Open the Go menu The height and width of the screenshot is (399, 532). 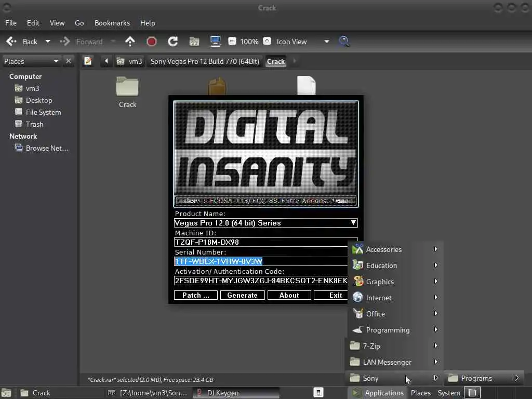[79, 23]
